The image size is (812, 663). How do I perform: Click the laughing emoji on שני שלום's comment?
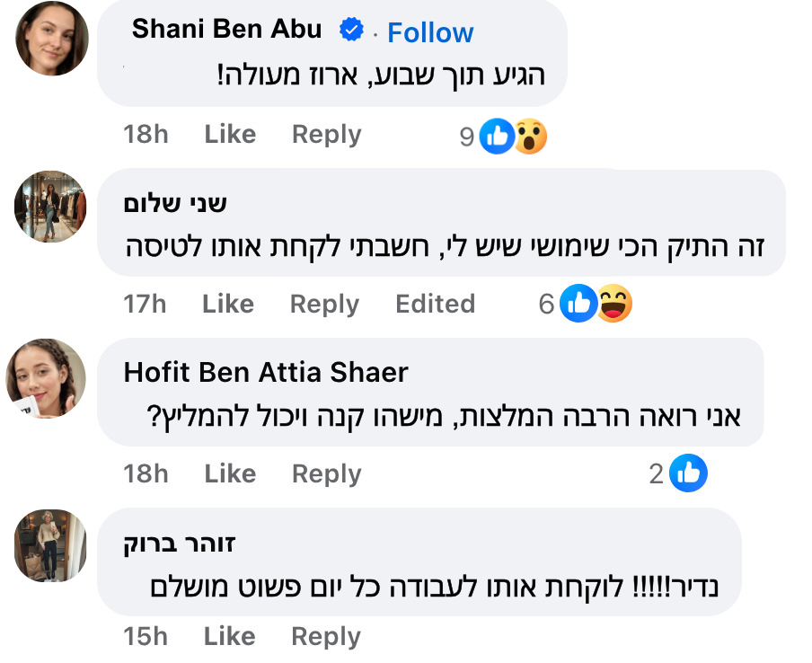[x=615, y=304]
